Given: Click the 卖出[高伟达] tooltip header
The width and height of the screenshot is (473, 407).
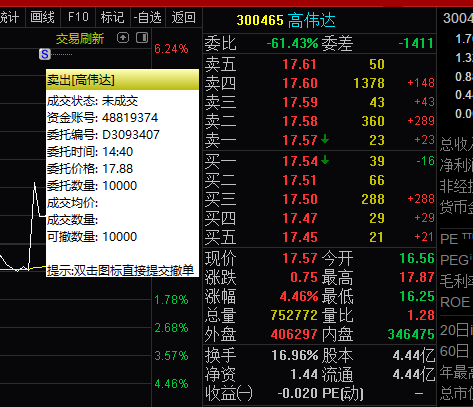Looking at the screenshot, I should tap(122, 80).
